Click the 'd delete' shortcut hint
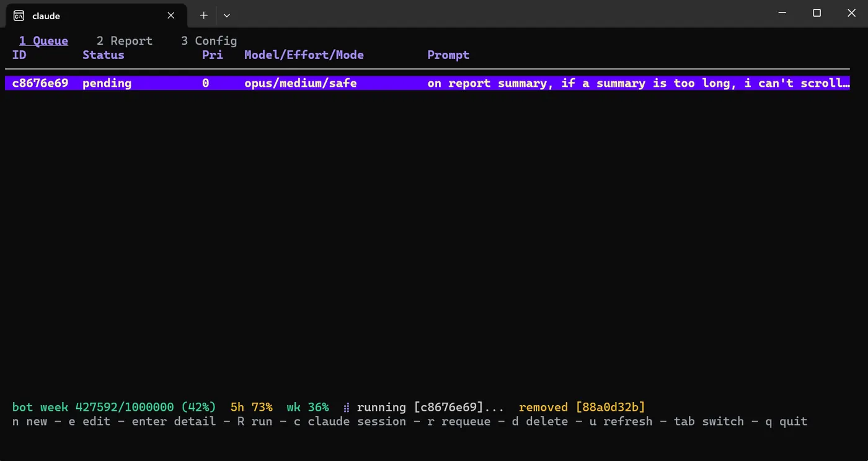 (539, 421)
